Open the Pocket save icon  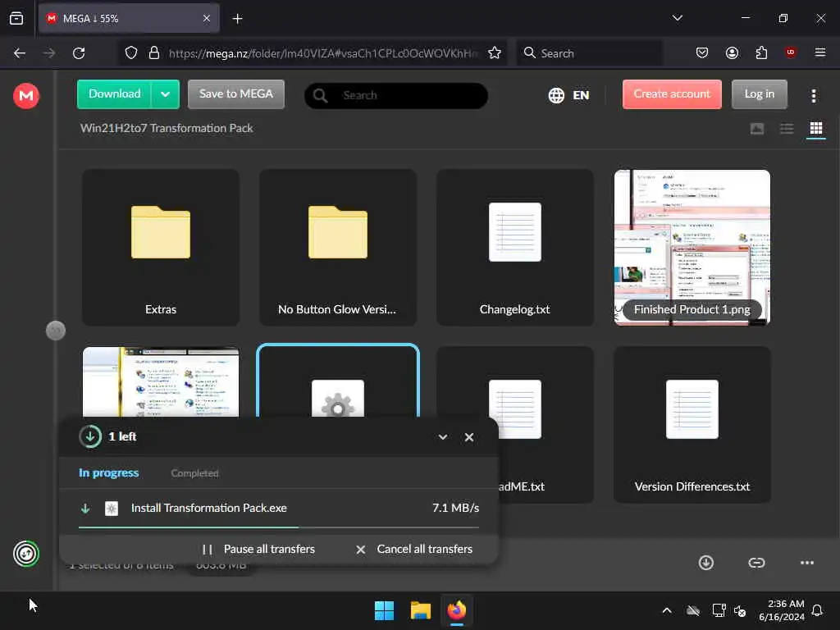pyautogui.click(x=702, y=52)
